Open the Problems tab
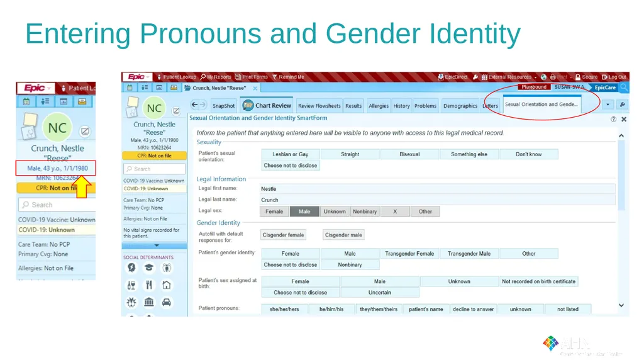 (425, 106)
